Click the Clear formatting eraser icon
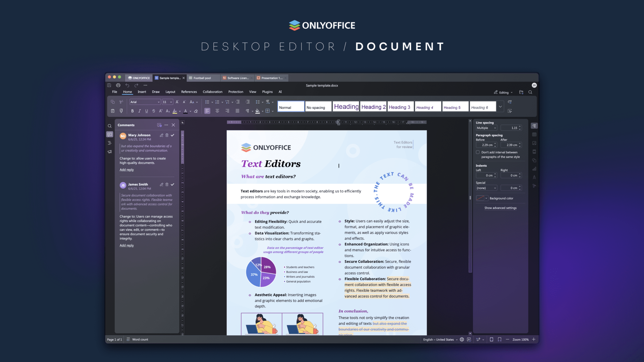644x362 pixels. [x=196, y=111]
